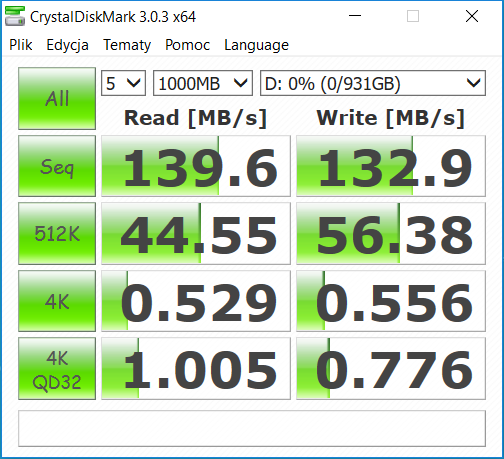Open the Tematy menu
The image size is (504, 459).
click(x=127, y=45)
